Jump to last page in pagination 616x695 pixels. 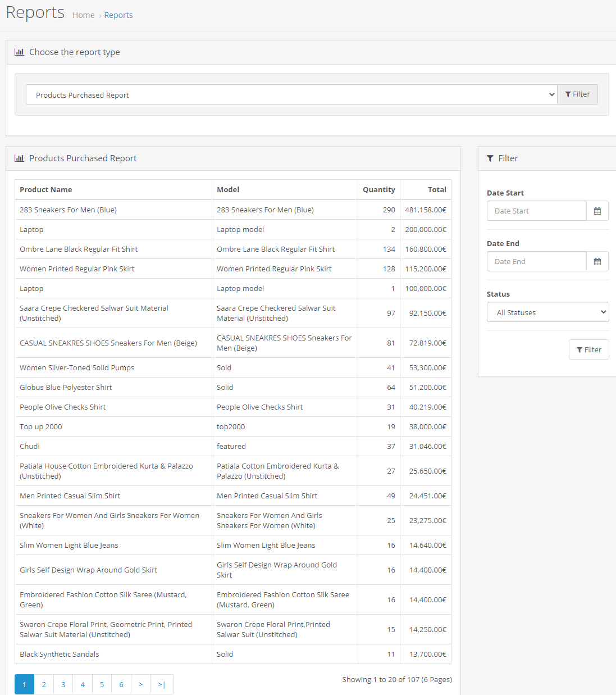pos(162,684)
